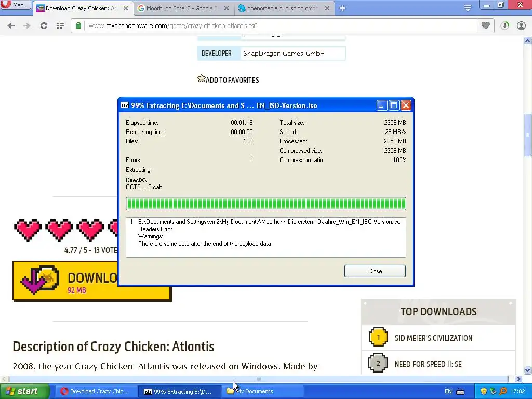Open the Opera Menu button

click(16, 5)
